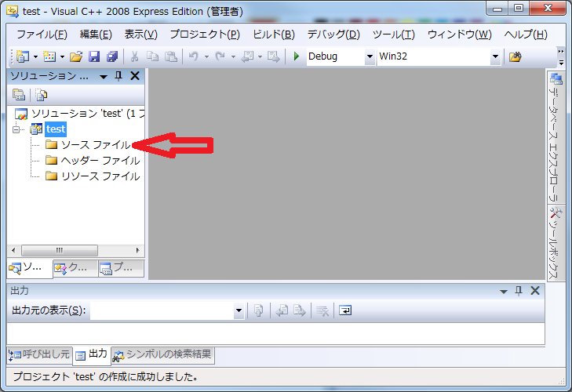Open the Debug configuration dropdown
Viewport: 572px width, 392px height.
click(370, 56)
